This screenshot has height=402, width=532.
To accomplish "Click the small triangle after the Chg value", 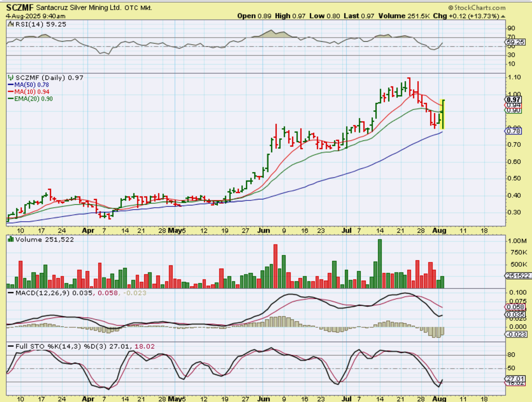I will (503, 16).
